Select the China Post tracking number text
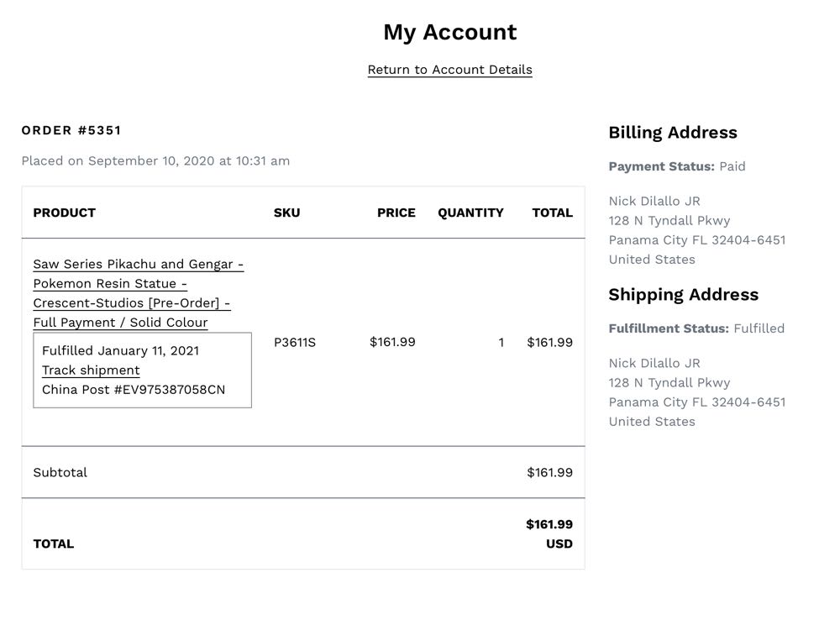The height and width of the screenshot is (620, 840). point(134,390)
